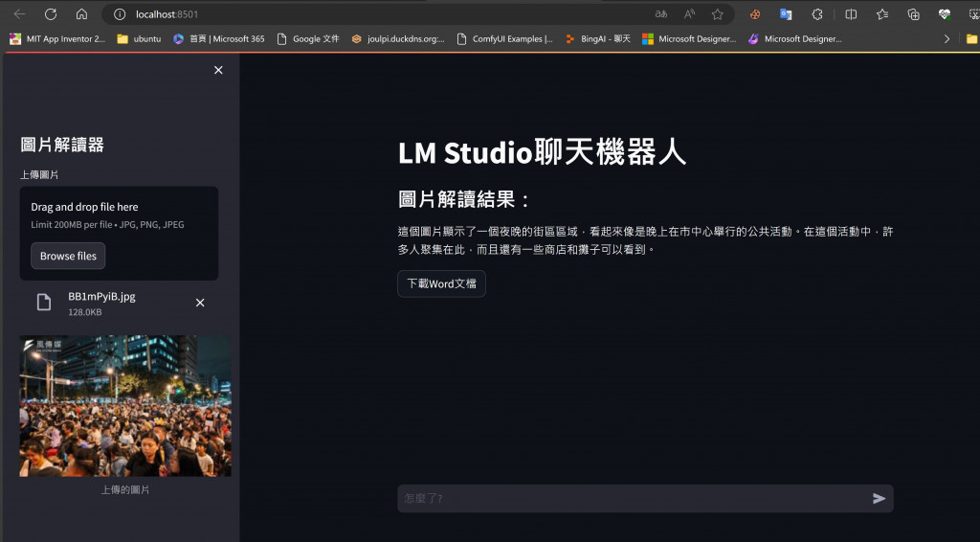
Task: Remove uploaded BB1mPyiB.jpg file
Action: pos(200,303)
